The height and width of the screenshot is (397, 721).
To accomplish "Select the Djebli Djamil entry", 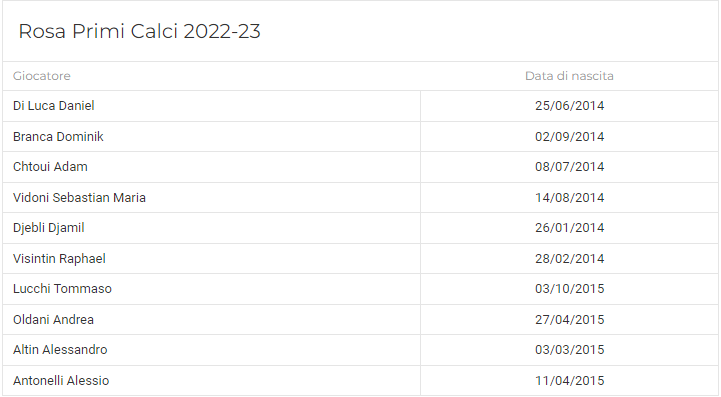I will point(48,228).
